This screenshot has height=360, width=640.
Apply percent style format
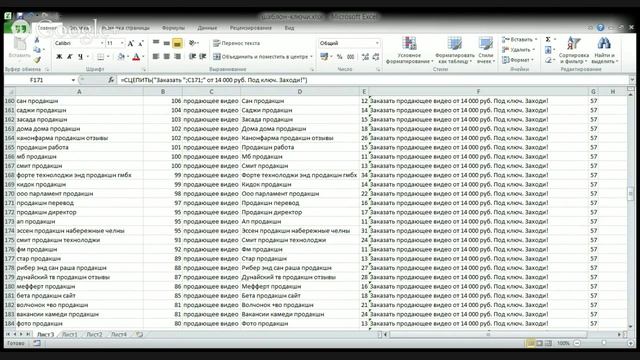pos(340,57)
